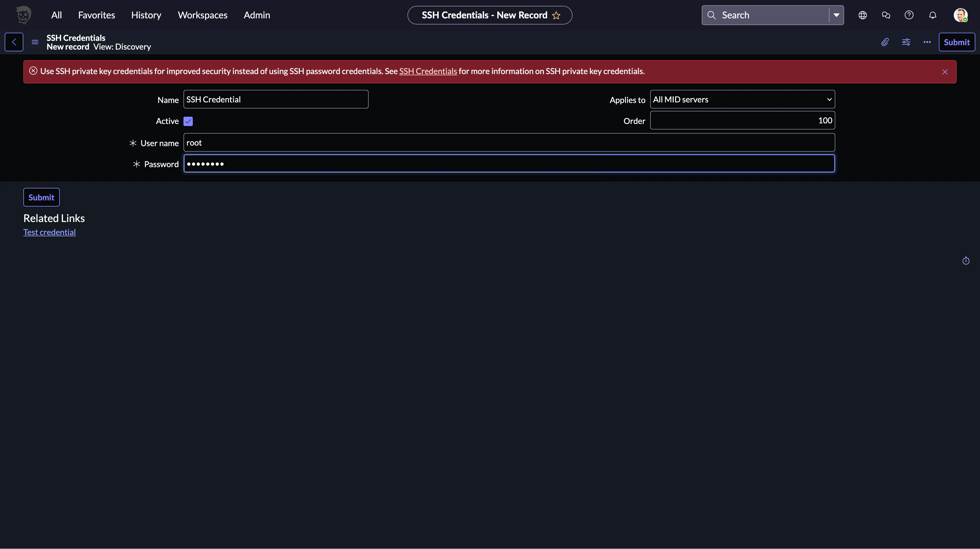Click the "Name" field label

[168, 100]
